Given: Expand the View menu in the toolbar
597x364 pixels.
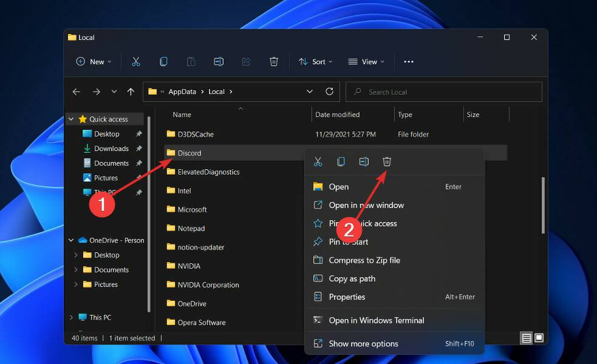Looking at the screenshot, I should (366, 61).
